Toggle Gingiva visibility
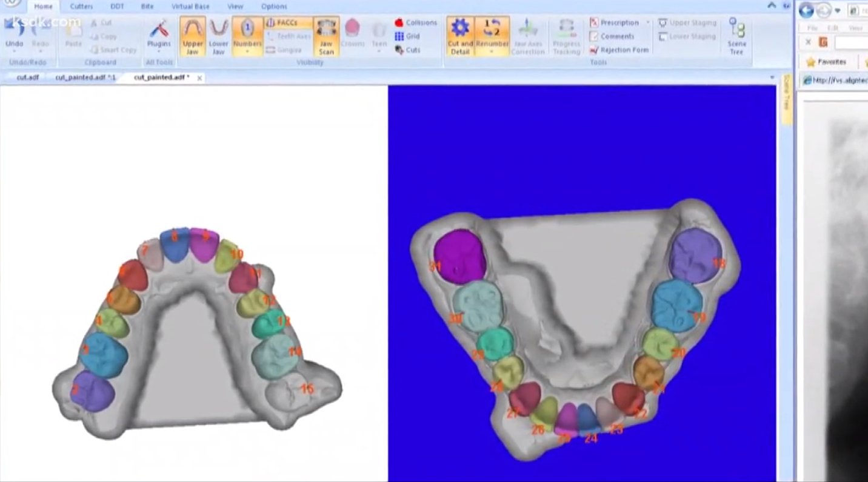 point(284,50)
